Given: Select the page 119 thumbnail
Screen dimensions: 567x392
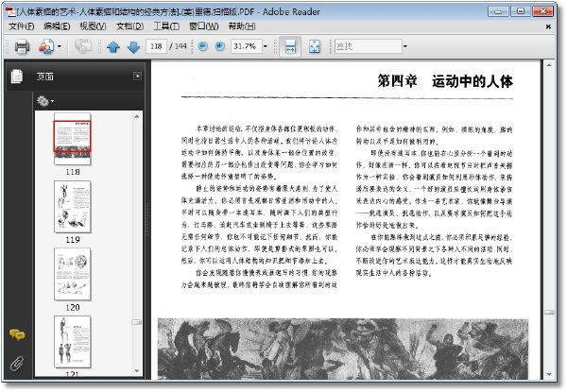Looking at the screenshot, I should (x=73, y=207).
